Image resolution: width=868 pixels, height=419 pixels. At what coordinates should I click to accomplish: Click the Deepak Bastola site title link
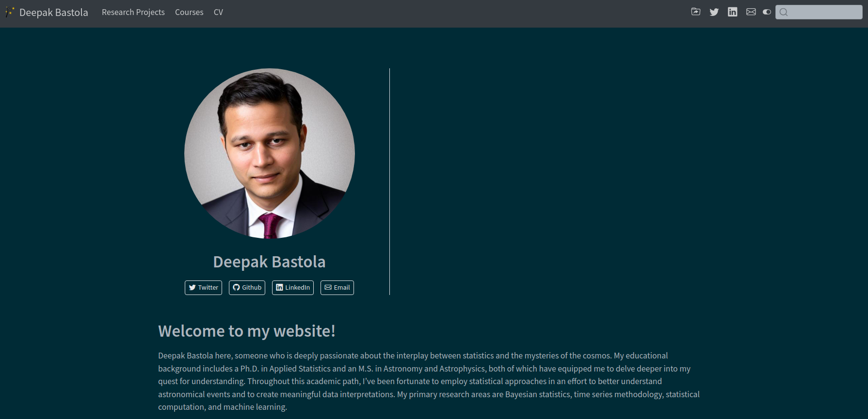point(53,12)
